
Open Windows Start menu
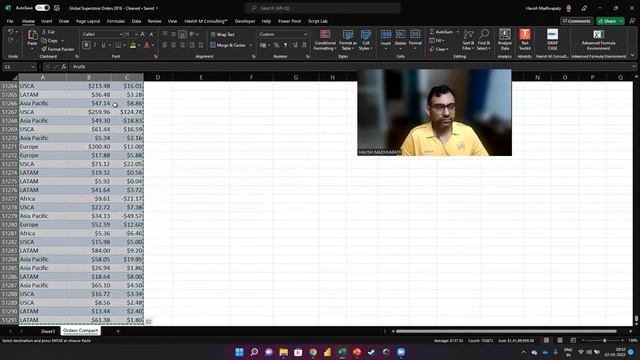point(240,352)
